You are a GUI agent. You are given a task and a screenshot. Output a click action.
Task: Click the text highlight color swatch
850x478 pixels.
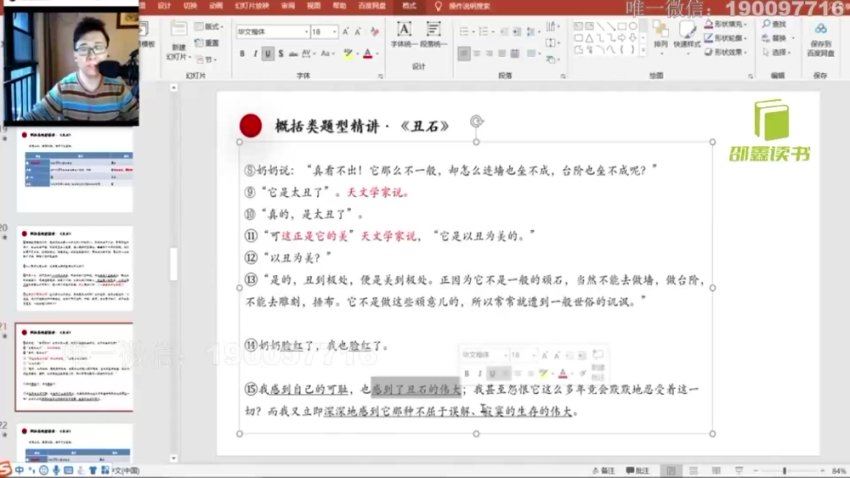349,54
